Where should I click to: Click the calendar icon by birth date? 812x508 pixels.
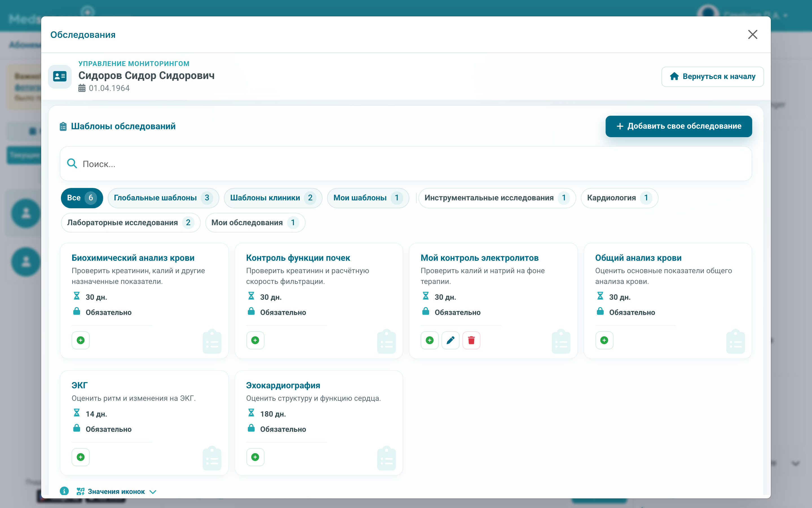82,88
